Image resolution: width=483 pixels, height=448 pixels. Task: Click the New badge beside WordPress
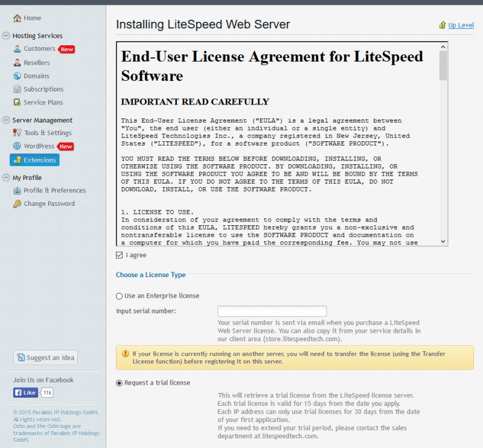click(x=66, y=146)
